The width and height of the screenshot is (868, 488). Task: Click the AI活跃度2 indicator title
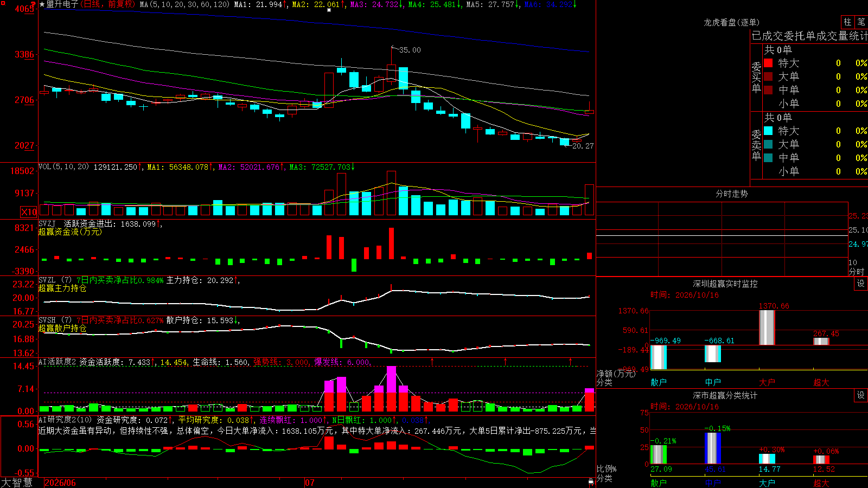(x=57, y=362)
